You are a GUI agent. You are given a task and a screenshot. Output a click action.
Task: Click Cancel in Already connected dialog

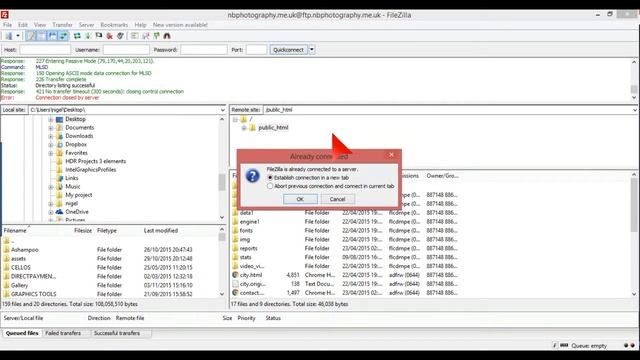(337, 199)
